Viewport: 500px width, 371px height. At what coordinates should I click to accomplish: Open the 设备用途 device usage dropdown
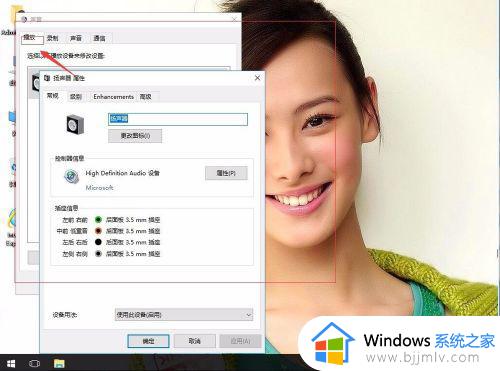point(184,315)
